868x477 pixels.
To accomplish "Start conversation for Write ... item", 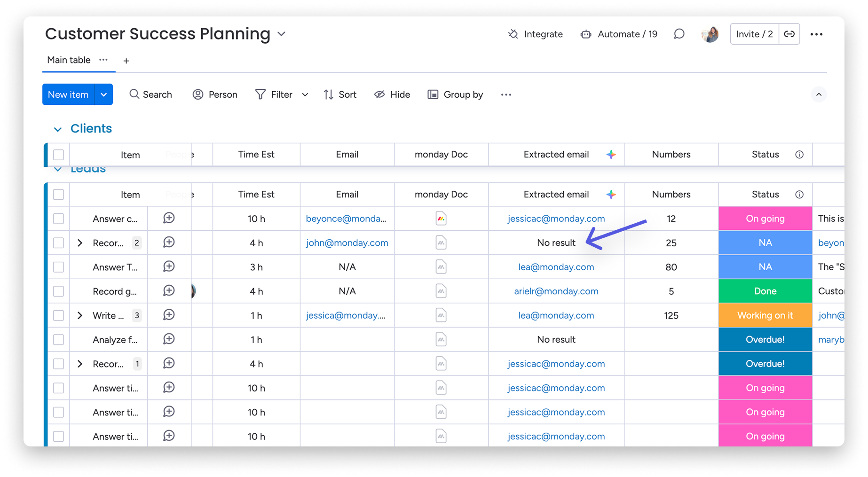I will pos(169,315).
